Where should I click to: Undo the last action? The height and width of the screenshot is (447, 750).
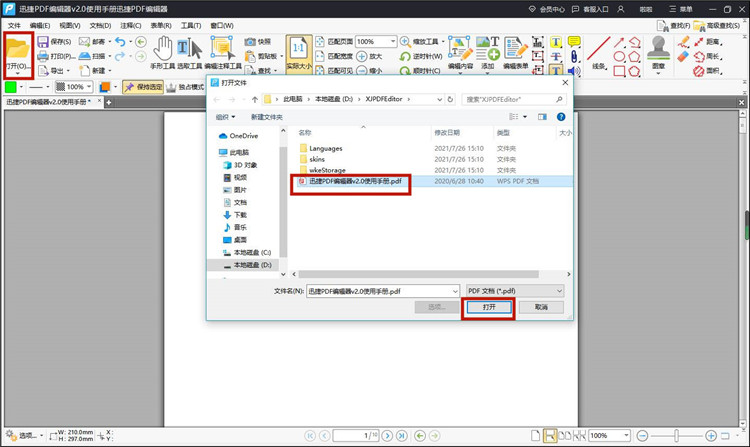[121, 42]
